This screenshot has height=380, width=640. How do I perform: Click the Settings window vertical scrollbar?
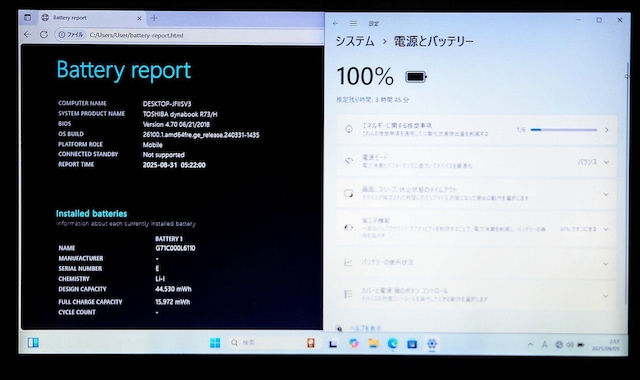pyautogui.click(x=627, y=183)
